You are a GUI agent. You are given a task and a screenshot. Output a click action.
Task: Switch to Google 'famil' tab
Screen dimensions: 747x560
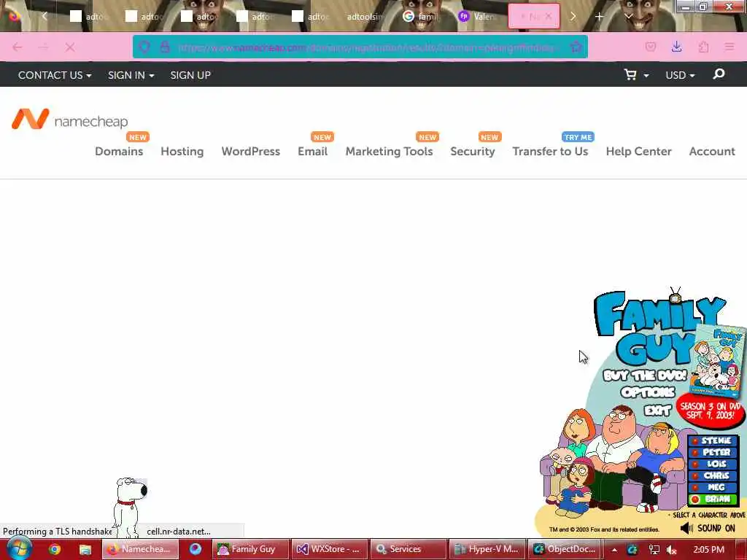pyautogui.click(x=421, y=16)
